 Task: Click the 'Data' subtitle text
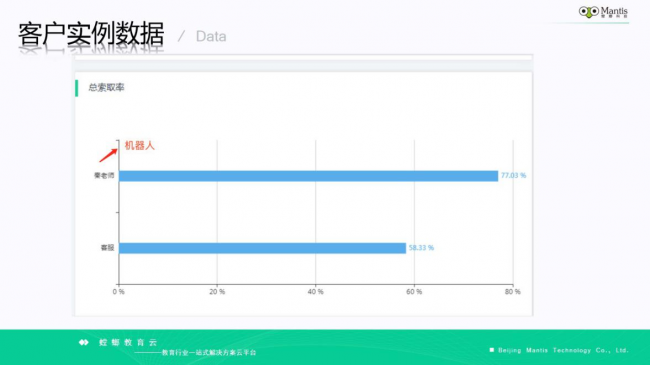click(211, 36)
